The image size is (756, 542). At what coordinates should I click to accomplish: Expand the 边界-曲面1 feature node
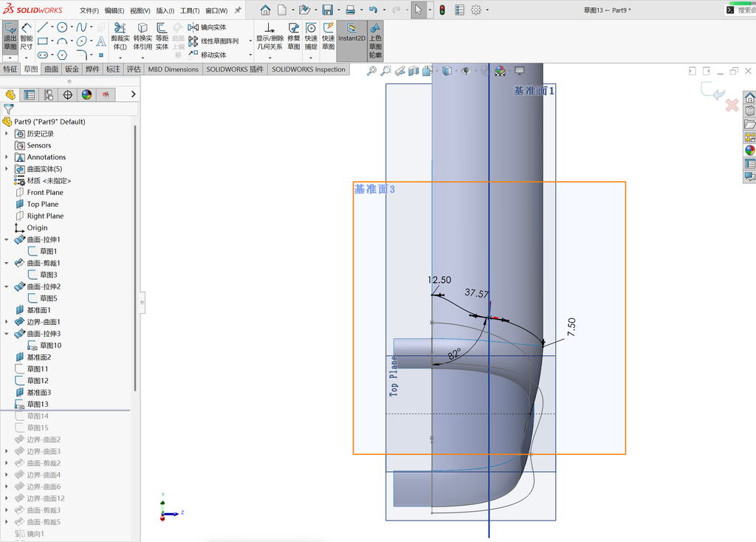(x=6, y=322)
